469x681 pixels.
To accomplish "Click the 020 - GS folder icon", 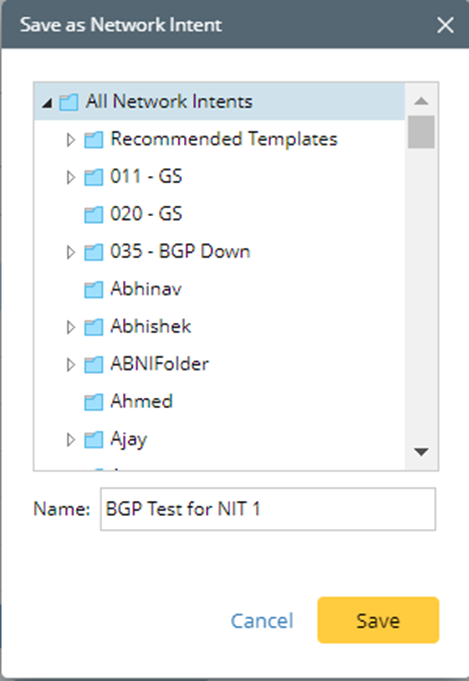I will pyautogui.click(x=93, y=215).
